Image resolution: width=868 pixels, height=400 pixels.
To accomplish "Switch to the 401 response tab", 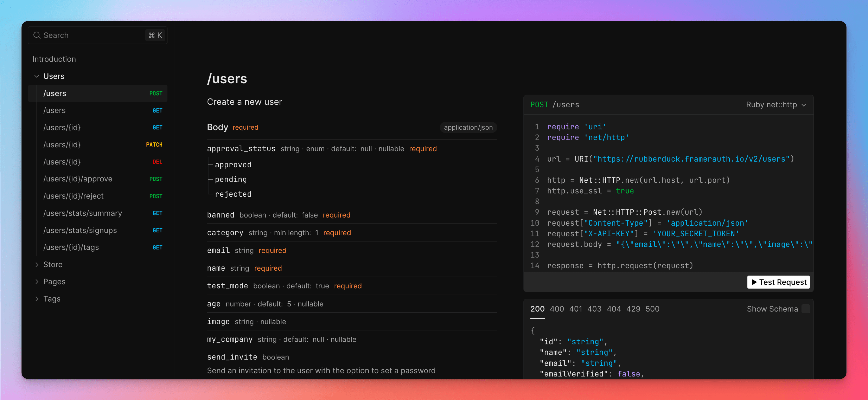I will point(575,309).
